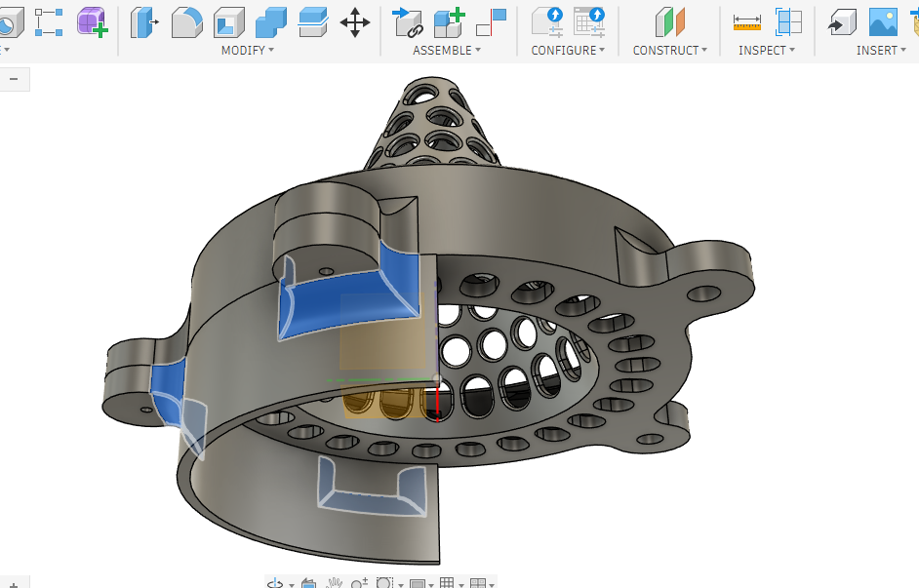Click the Move/Copy arrows icon
Viewport: 919px width, 588px height.
354,21
